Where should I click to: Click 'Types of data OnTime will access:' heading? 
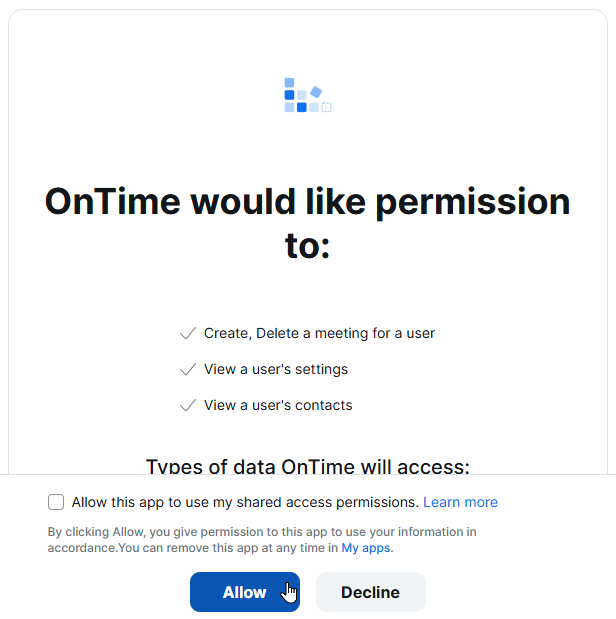coord(308,467)
